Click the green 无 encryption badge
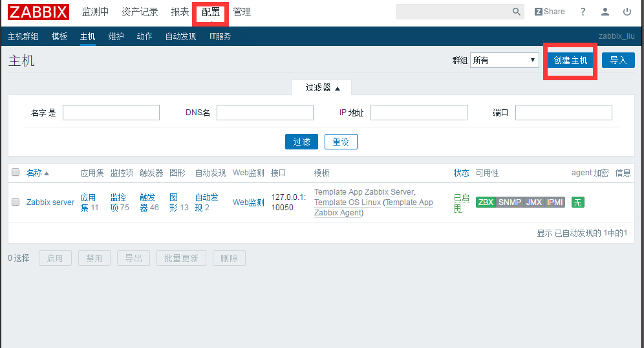This screenshot has height=348, width=644. [x=578, y=202]
